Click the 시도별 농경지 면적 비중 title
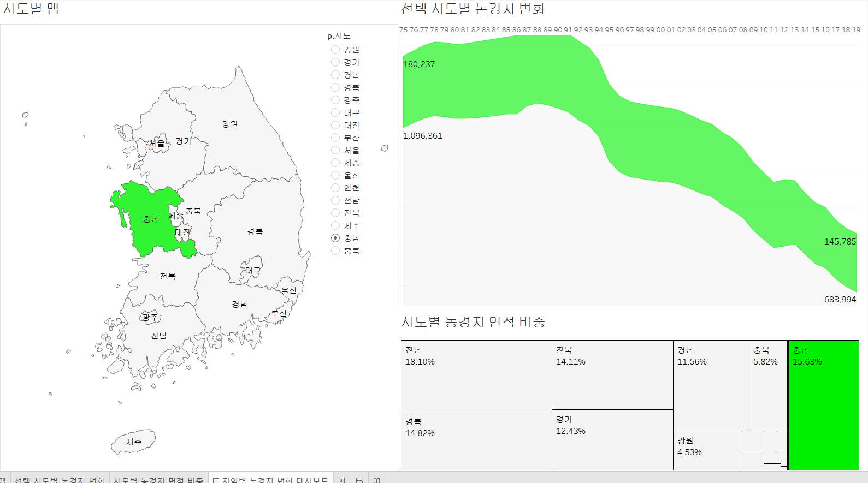This screenshot has width=868, height=483. coord(473,322)
